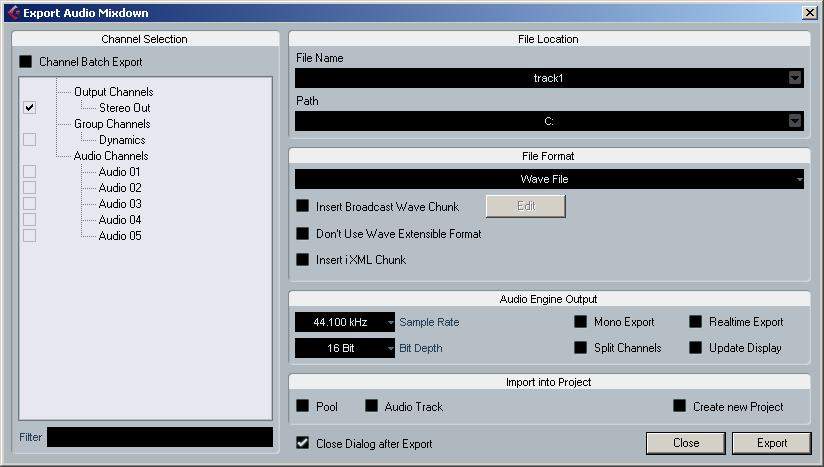Check the Audio 04 channel checkbox
Viewport: 824px width, 467px height.
point(29,220)
